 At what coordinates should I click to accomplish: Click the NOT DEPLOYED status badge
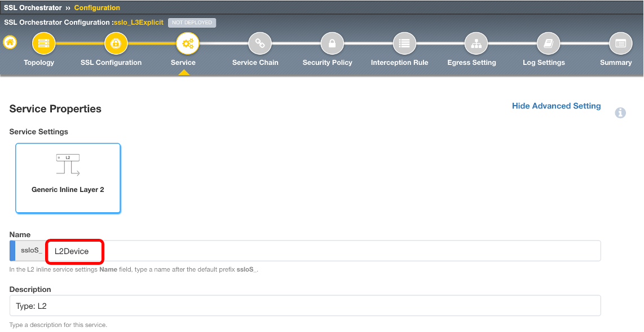192,23
